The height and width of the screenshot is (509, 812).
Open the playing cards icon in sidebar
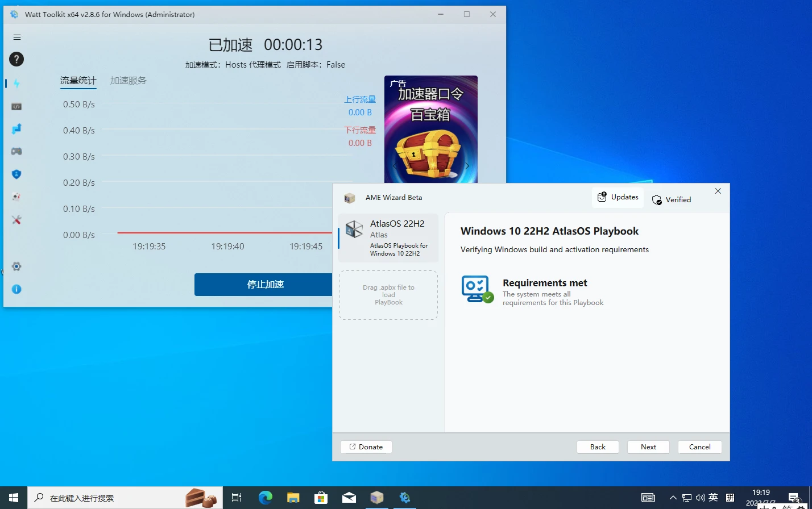[16, 197]
